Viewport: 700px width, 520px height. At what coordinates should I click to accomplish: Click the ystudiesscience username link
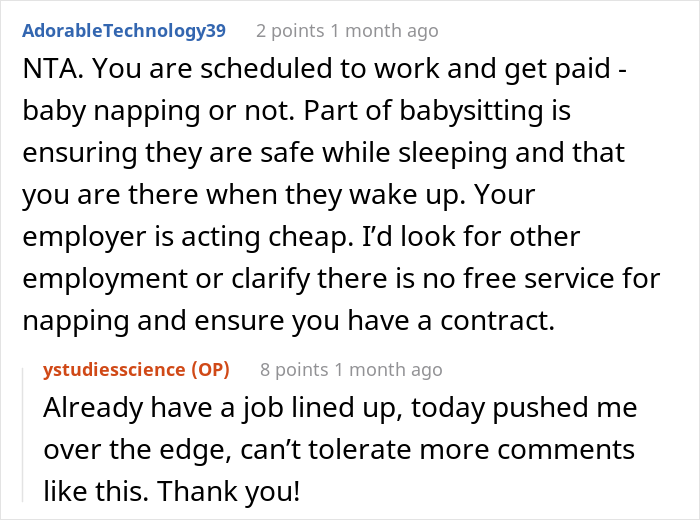coord(113,370)
